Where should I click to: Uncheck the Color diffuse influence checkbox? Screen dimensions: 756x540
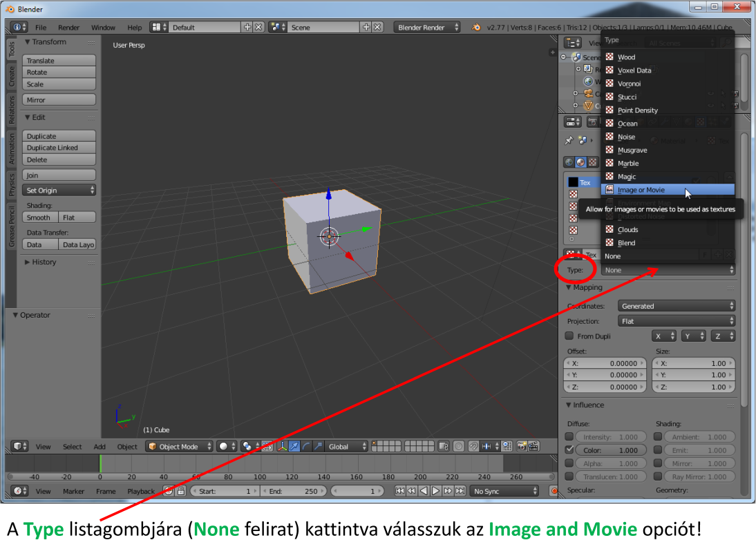[569, 450]
